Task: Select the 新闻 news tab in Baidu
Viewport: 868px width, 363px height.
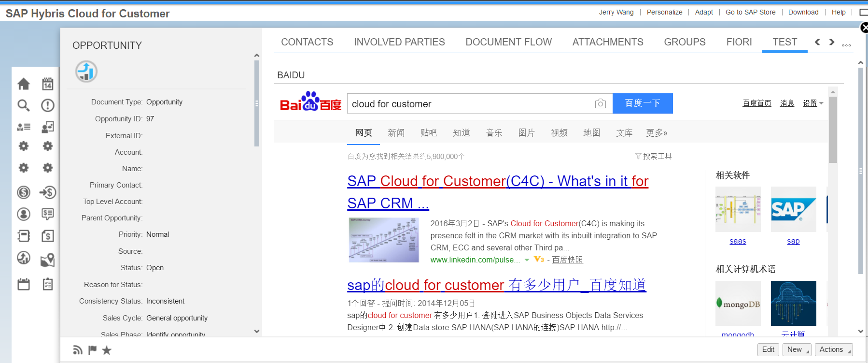Action: [396, 132]
